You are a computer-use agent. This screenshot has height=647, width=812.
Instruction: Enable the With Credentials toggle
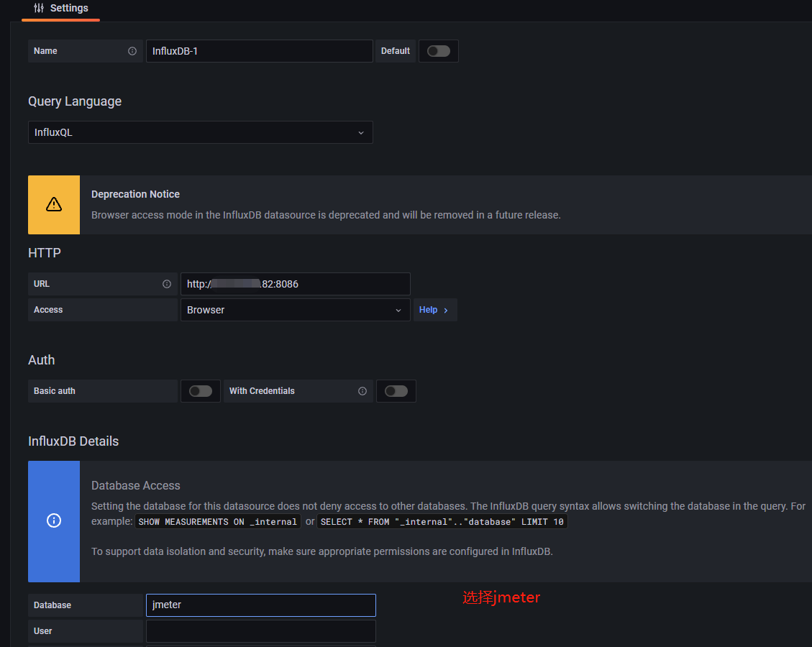point(396,391)
